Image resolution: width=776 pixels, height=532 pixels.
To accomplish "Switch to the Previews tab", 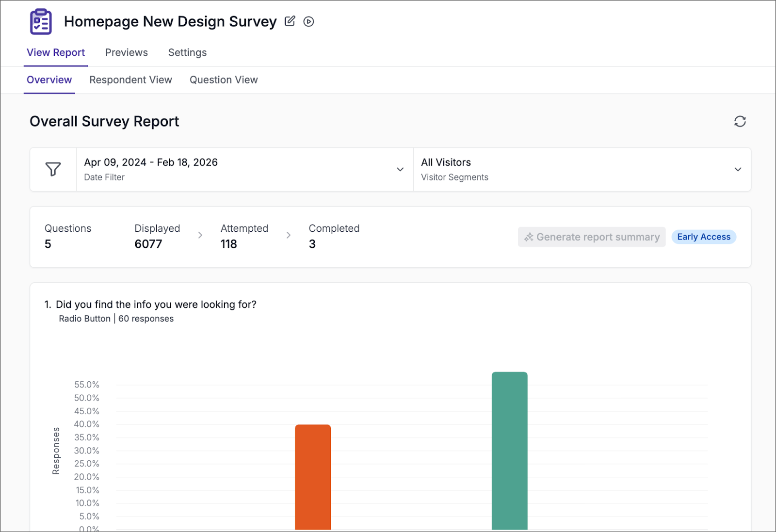I will coord(126,52).
